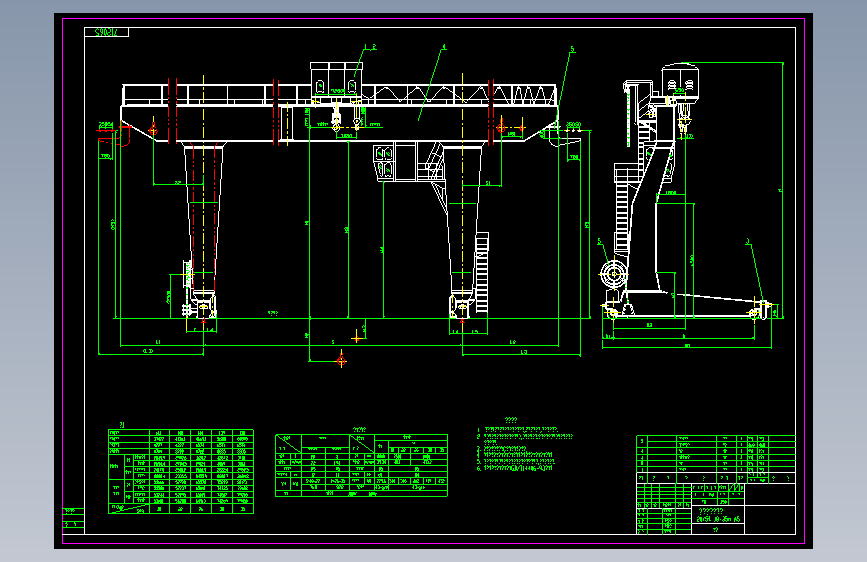Viewport: 867px width, 562px height.
Task: Select the electrical cabin hanging under the girder
Action: [x=395, y=162]
